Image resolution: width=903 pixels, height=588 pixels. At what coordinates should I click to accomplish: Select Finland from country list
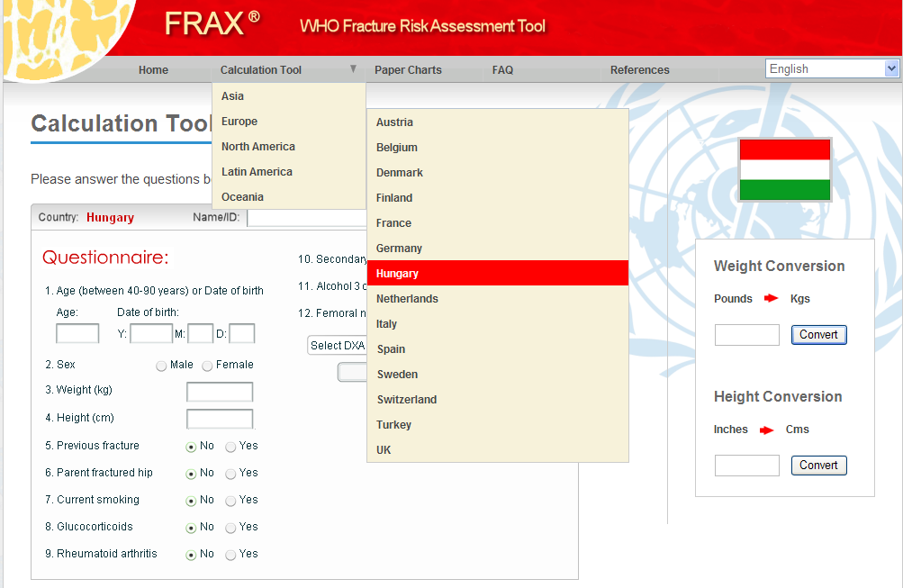click(498, 198)
